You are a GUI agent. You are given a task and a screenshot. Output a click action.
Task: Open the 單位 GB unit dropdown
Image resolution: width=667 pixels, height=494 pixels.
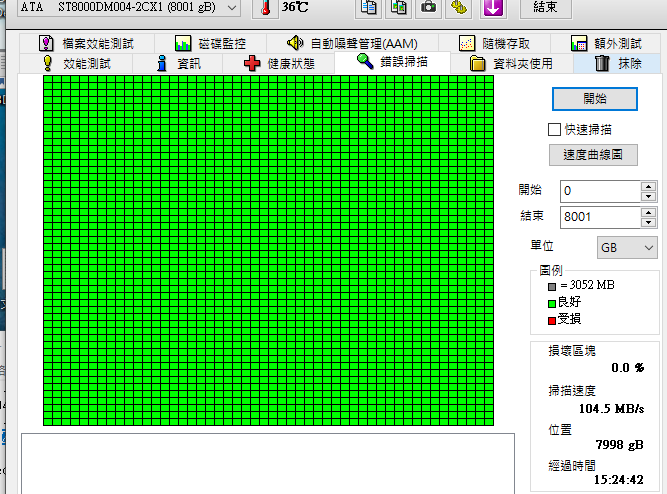pos(627,247)
